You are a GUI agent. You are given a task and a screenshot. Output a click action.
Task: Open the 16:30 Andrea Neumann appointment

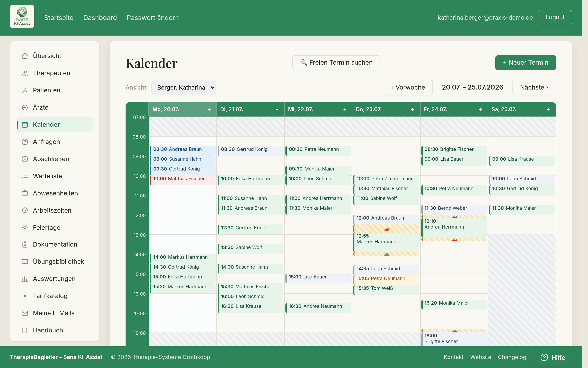[318, 308]
